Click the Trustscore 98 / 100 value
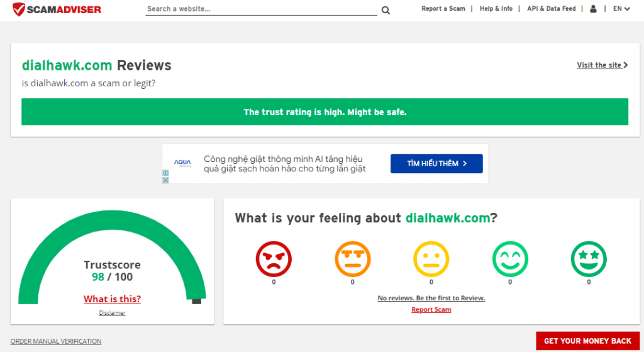 112,276
